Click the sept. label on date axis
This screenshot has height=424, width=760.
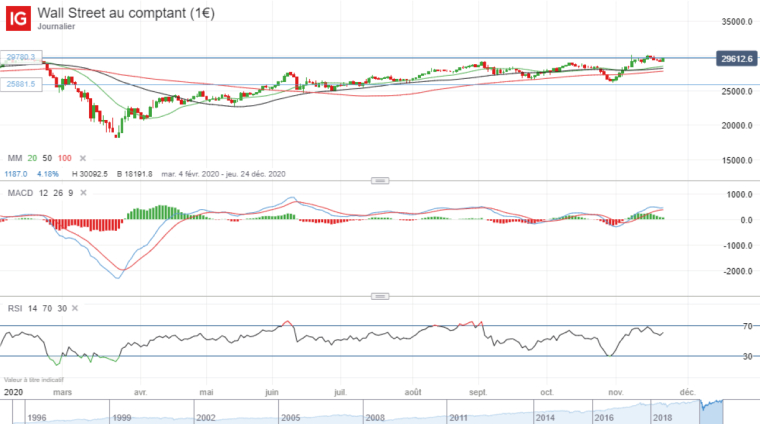(x=478, y=392)
